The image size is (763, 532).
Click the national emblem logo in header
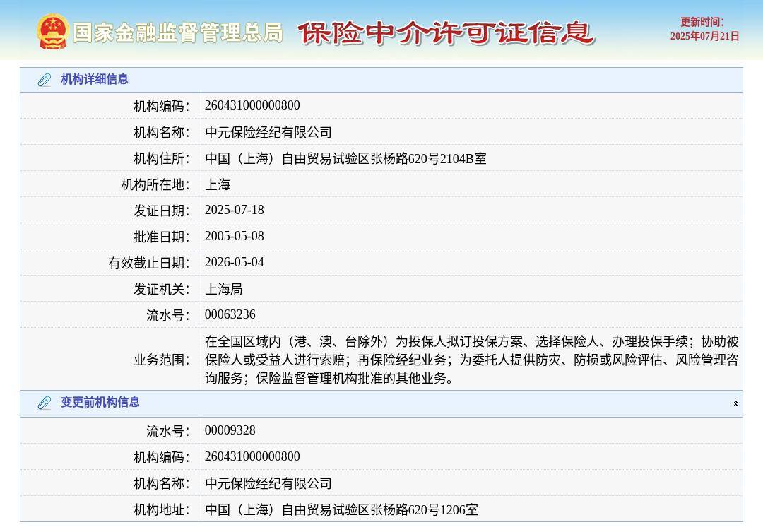pos(52,32)
